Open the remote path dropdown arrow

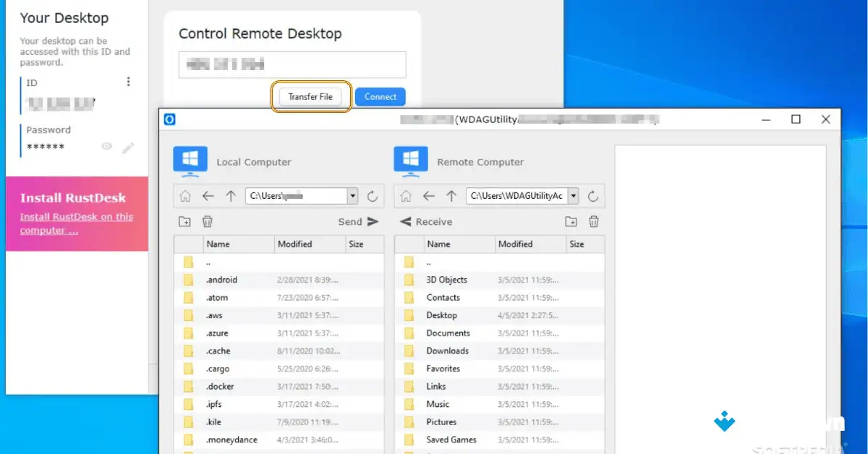click(573, 195)
